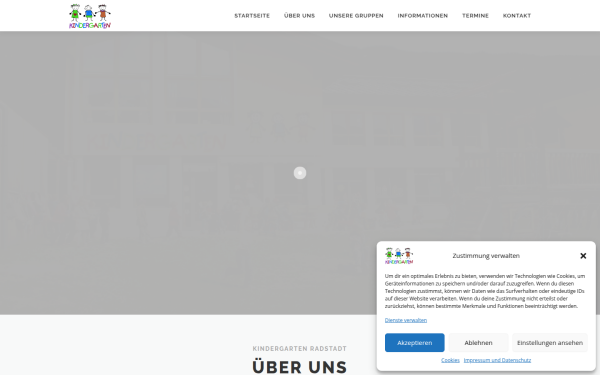Open the Unsere Gruppen menu
600x375 pixels.
tap(356, 16)
